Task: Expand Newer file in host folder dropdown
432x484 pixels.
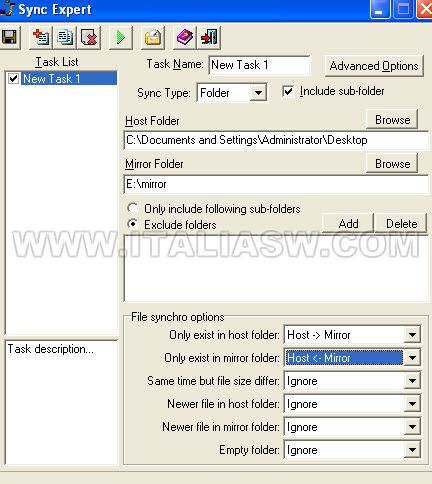Action: coord(412,404)
